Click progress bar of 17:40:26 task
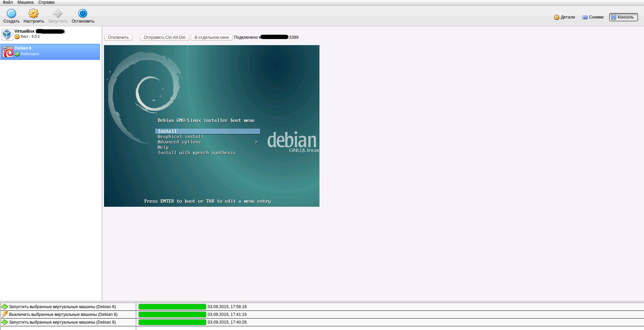This screenshot has width=644, height=330. click(172, 322)
